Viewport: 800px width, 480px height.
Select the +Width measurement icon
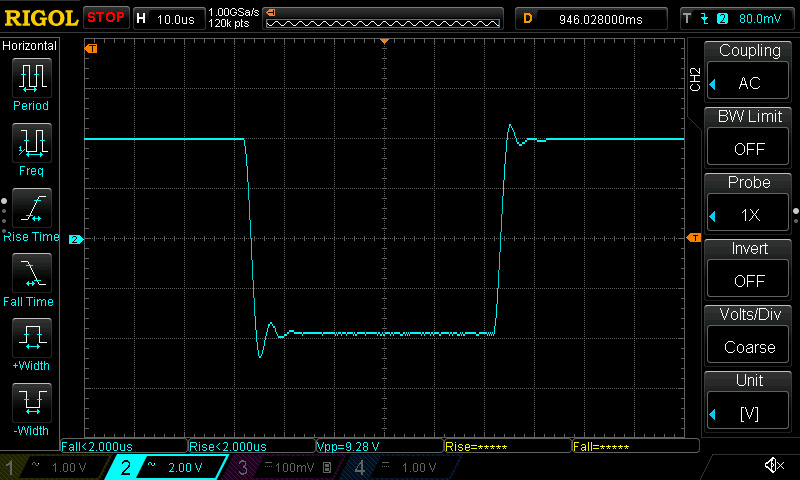click(x=32, y=338)
